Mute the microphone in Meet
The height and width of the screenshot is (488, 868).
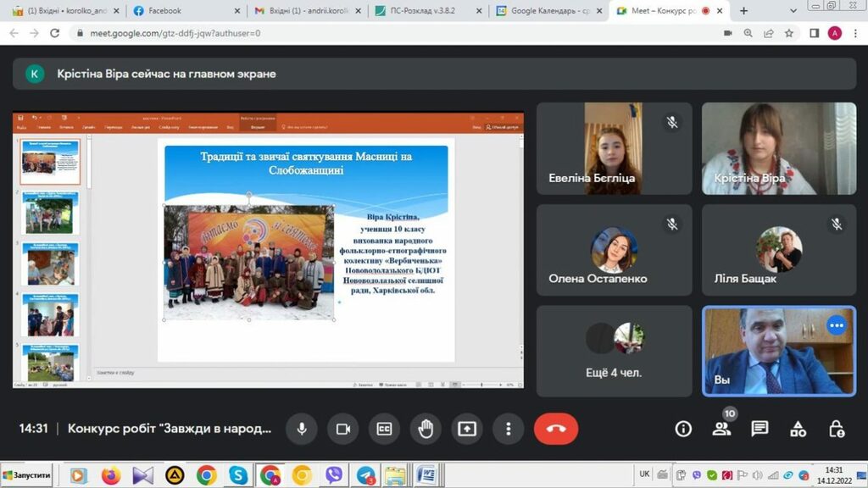pos(301,429)
